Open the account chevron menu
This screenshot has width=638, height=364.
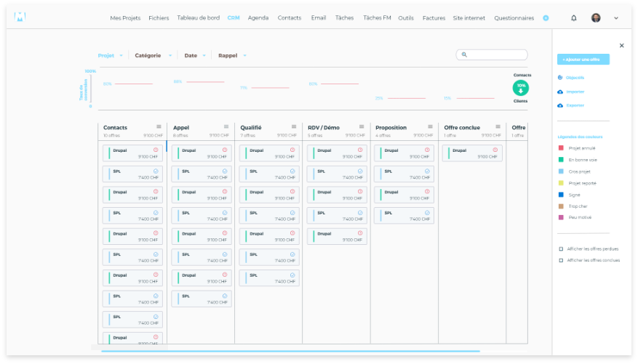(x=616, y=18)
